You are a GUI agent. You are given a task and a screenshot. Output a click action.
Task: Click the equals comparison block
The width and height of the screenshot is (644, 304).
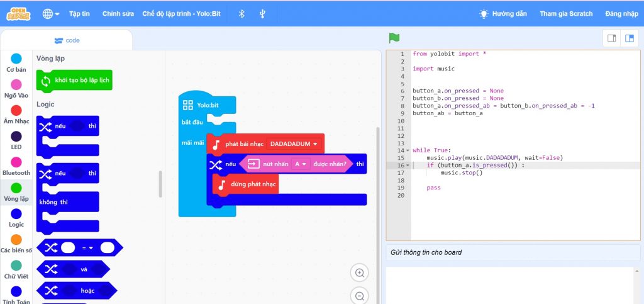pyautogui.click(x=80, y=248)
